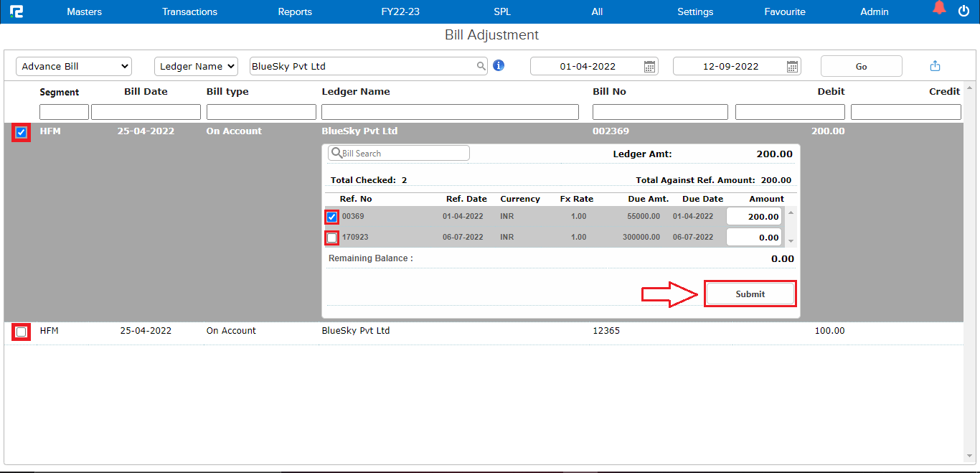Click the Submit button

point(750,294)
